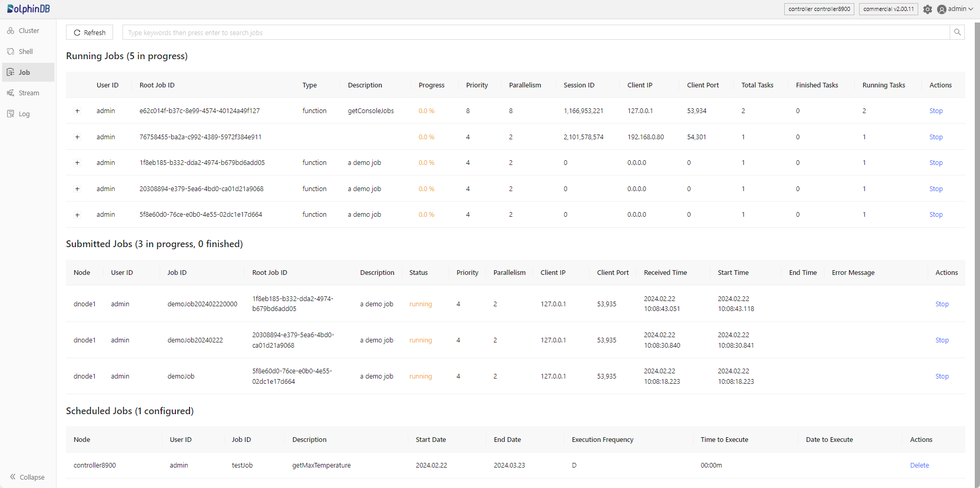Click the admin user avatar icon
The width and height of the screenshot is (980, 488).
click(941, 9)
